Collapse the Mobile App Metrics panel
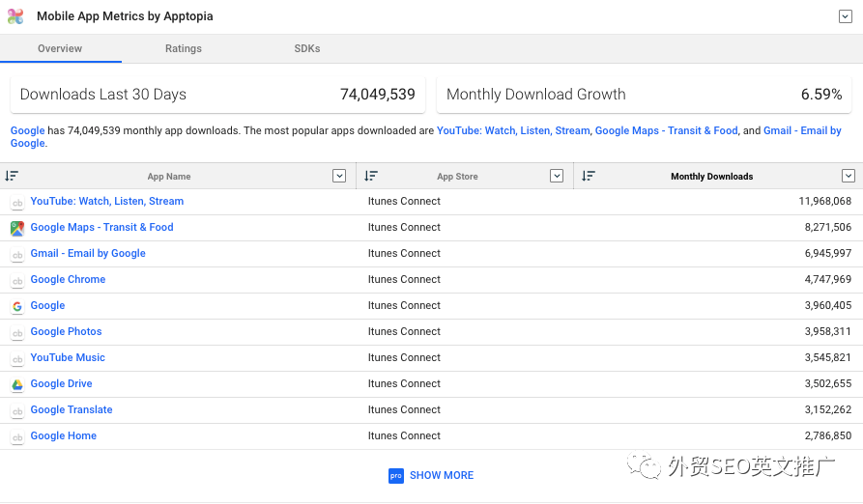 845,16
